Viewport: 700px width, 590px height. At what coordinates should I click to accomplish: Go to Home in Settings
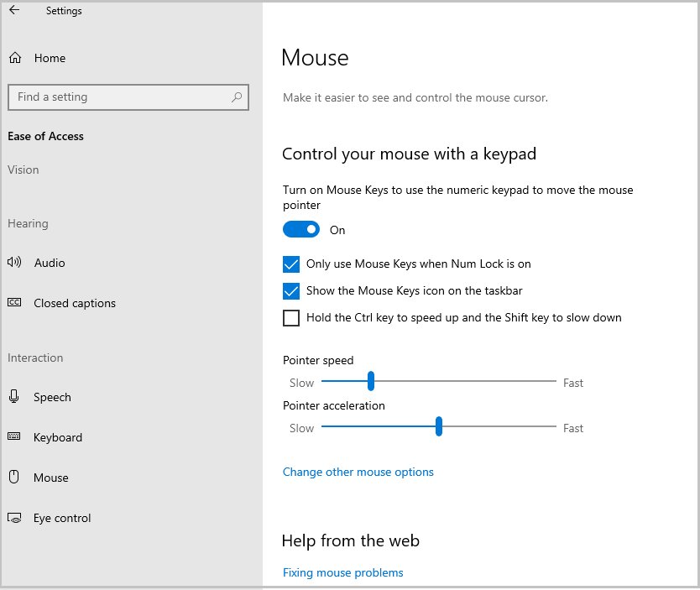[50, 58]
